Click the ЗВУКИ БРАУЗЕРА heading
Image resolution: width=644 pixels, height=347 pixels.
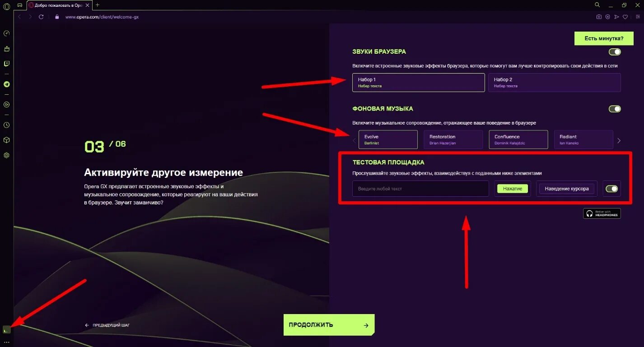[379, 51]
